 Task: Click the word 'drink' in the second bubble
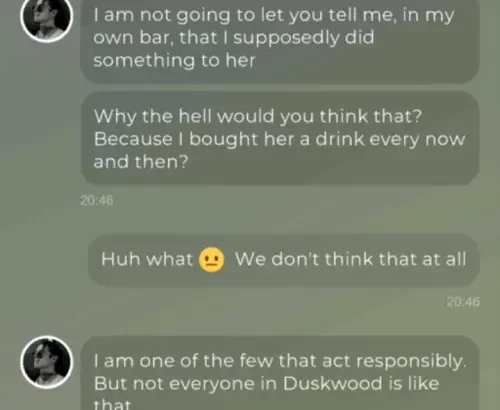click(x=340, y=139)
